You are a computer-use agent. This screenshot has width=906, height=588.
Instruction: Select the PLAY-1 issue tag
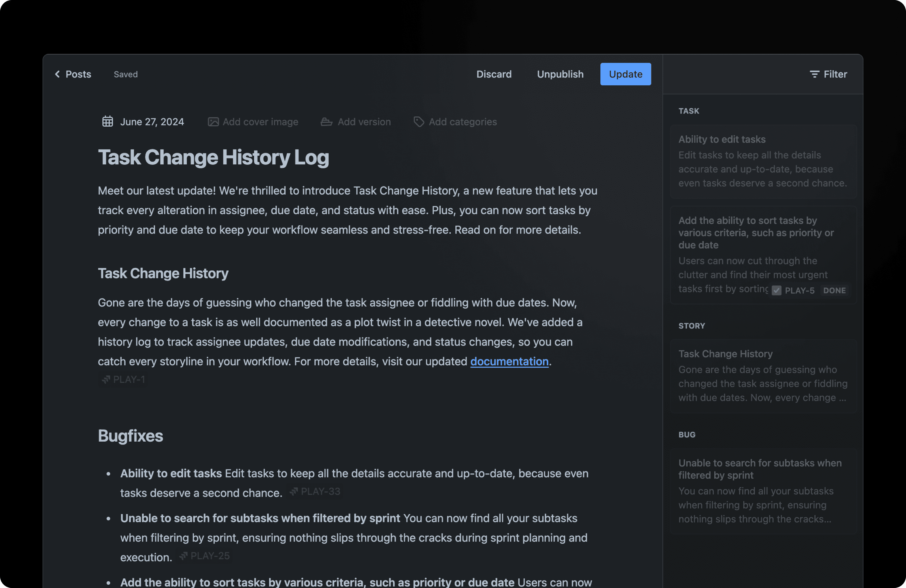click(123, 379)
